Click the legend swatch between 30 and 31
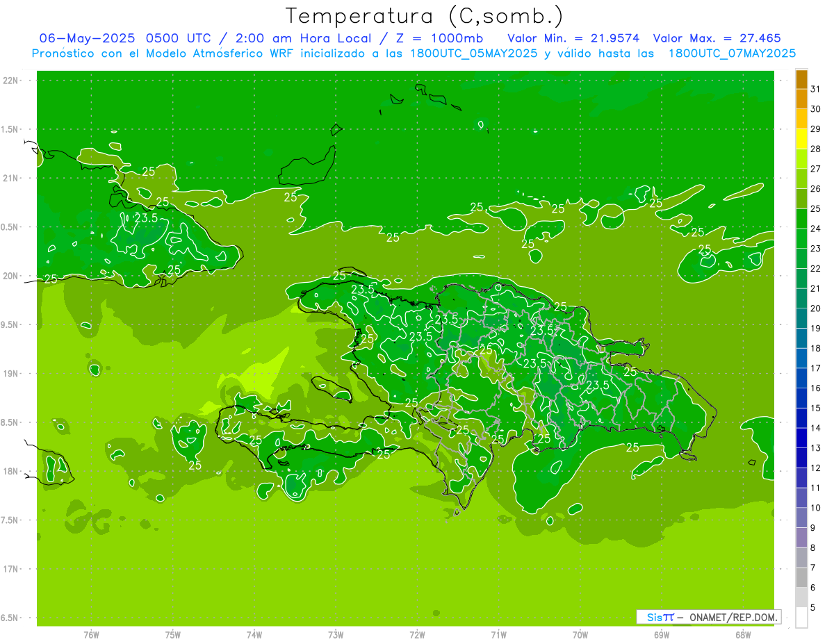 [x=801, y=99]
